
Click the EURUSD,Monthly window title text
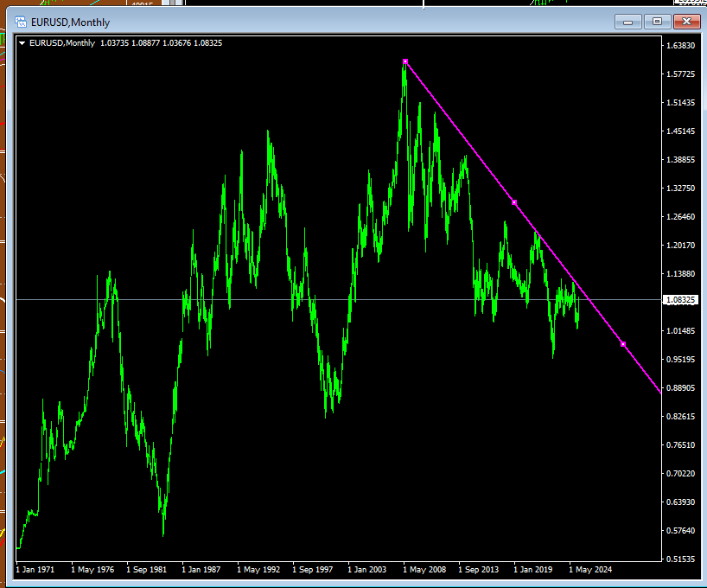[70, 22]
